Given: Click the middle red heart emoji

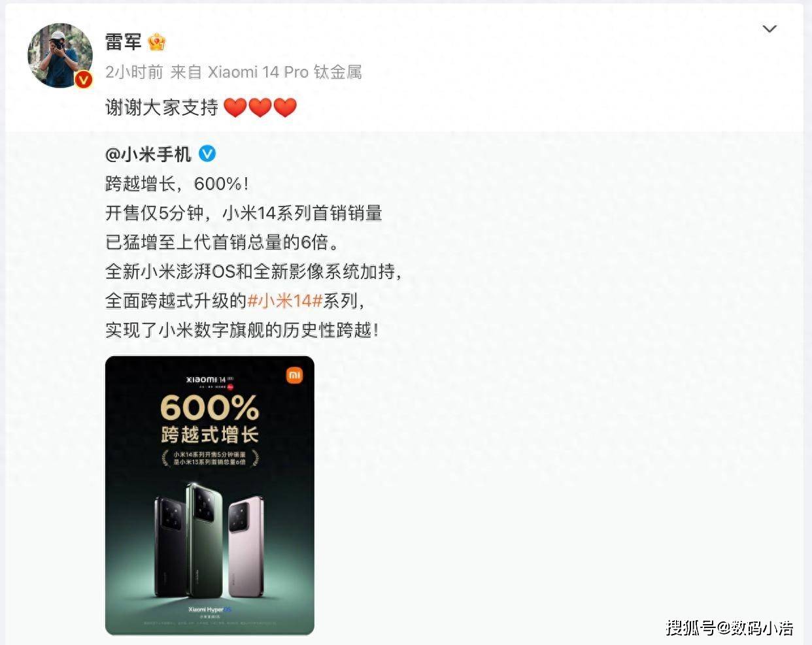Looking at the screenshot, I should [x=260, y=107].
